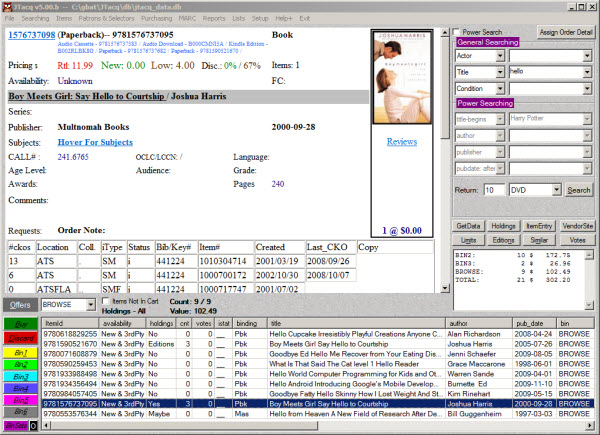Open the Searching menu
Screen dimensions: 600x435
click(x=35, y=18)
